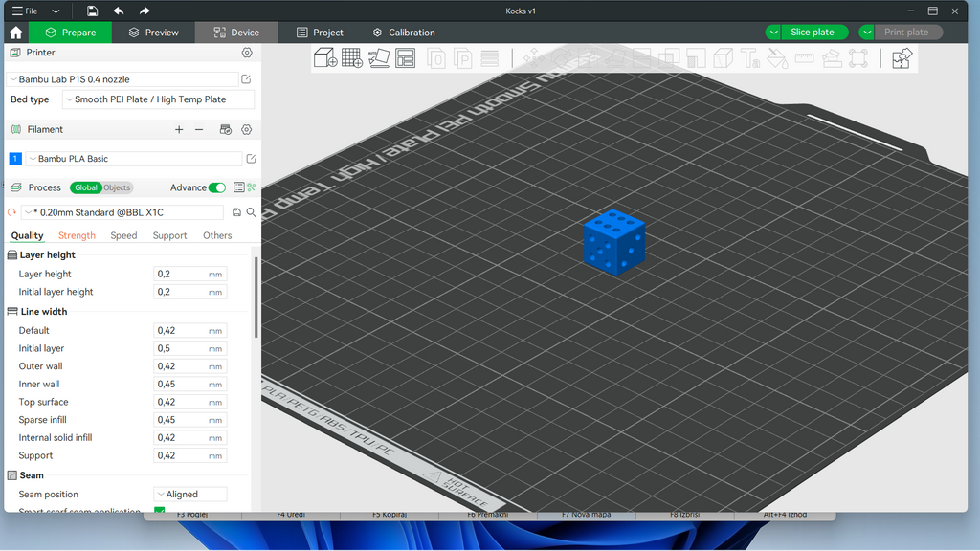This screenshot has height=551, width=980.
Task: Click the Arrange all objects icon
Action: point(405,58)
